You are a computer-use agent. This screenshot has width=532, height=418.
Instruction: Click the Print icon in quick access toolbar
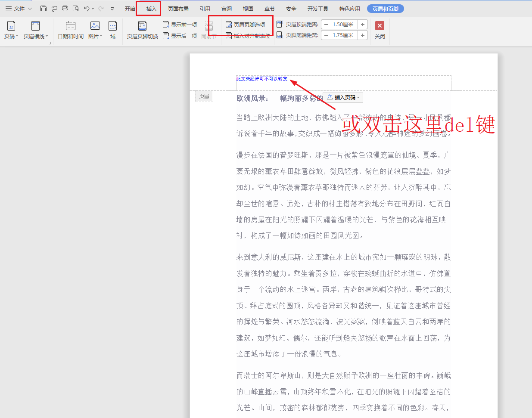tap(65, 9)
